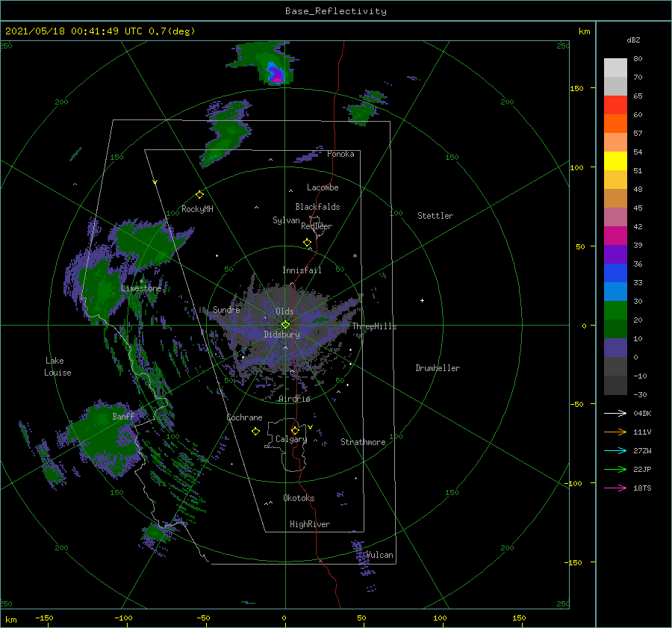Click the Strathmore city label

363,442
